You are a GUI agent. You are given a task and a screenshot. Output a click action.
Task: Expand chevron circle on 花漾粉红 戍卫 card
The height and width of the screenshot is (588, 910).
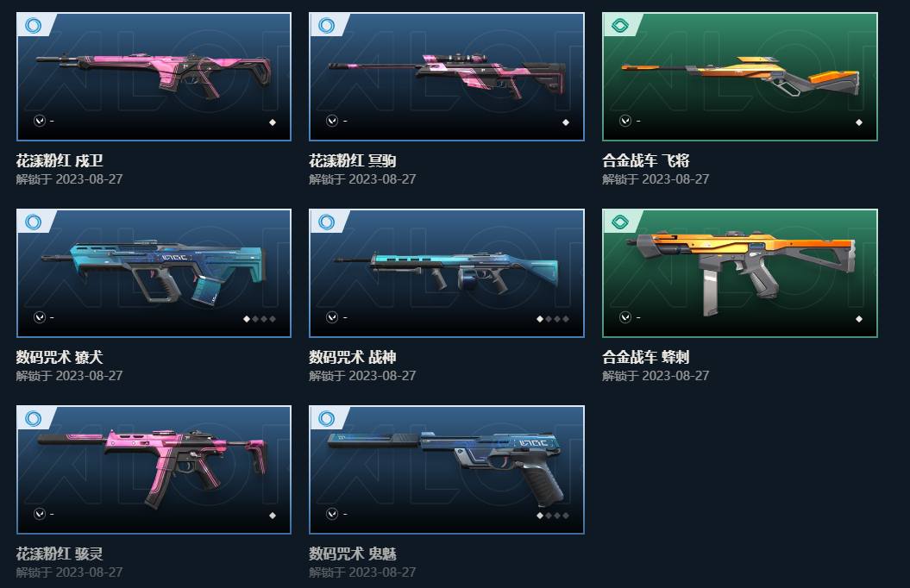(x=40, y=121)
